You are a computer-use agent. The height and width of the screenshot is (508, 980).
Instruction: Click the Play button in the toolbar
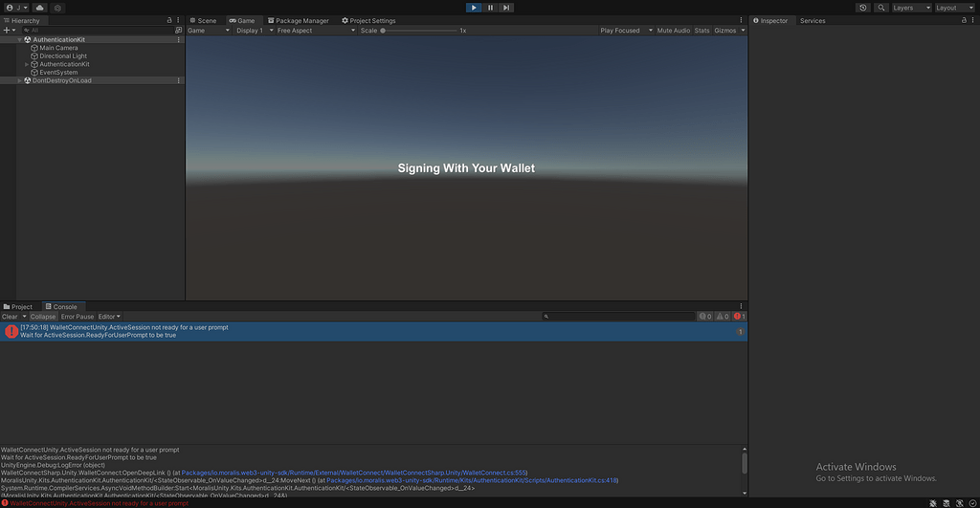[x=474, y=8]
